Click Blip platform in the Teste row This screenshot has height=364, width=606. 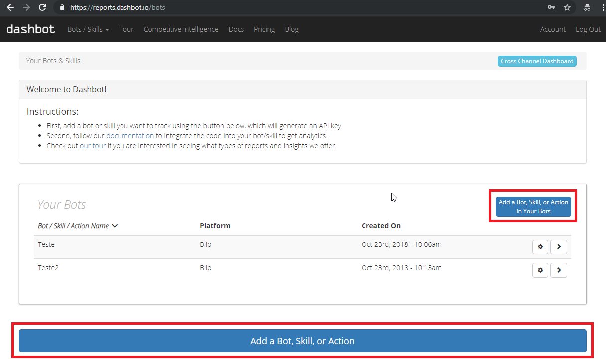tap(205, 244)
